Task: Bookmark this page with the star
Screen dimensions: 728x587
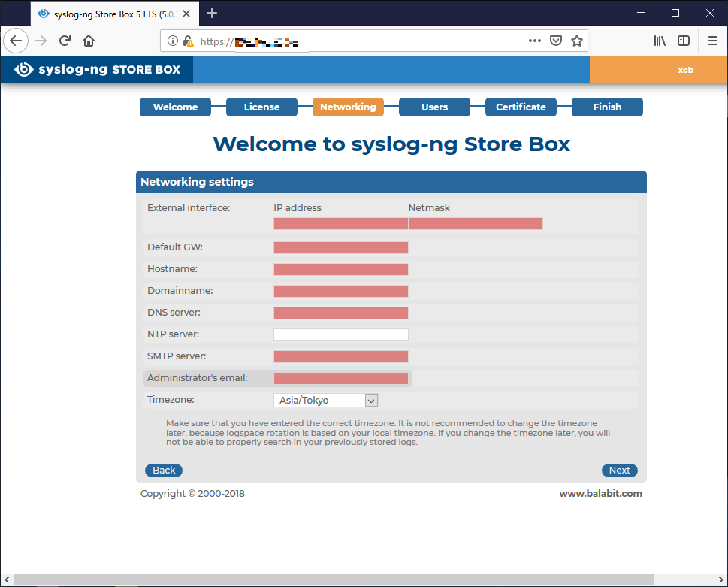Action: [x=577, y=41]
